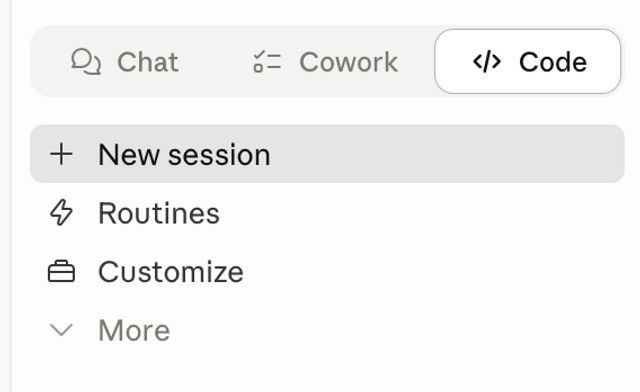
Task: Click the 'New session' text label
Action: [184, 155]
